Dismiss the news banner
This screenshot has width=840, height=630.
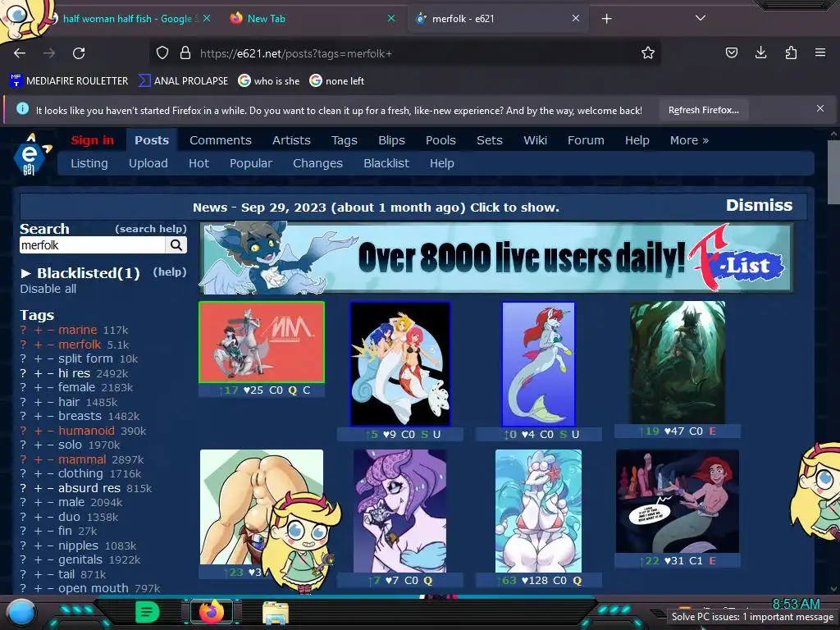[x=759, y=205]
